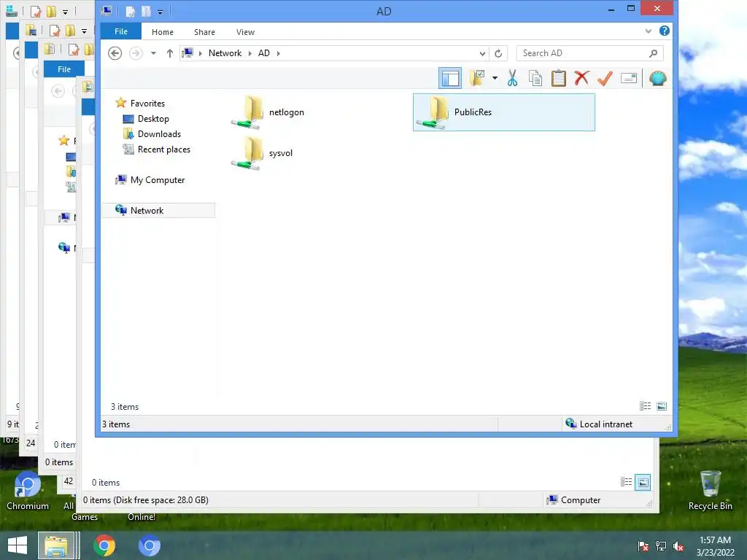Open the File tab in the background window
This screenshot has width=747, height=560.
[x=64, y=69]
